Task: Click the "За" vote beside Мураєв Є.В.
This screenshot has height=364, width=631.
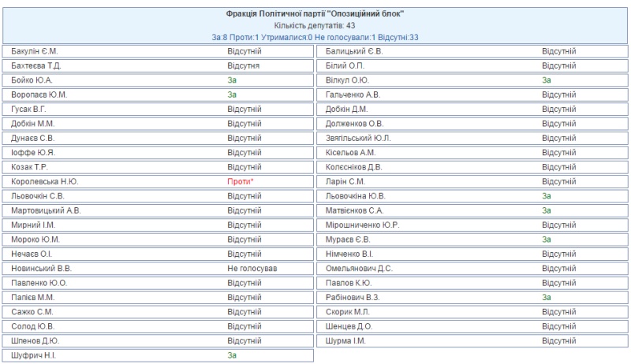Action: [547, 240]
